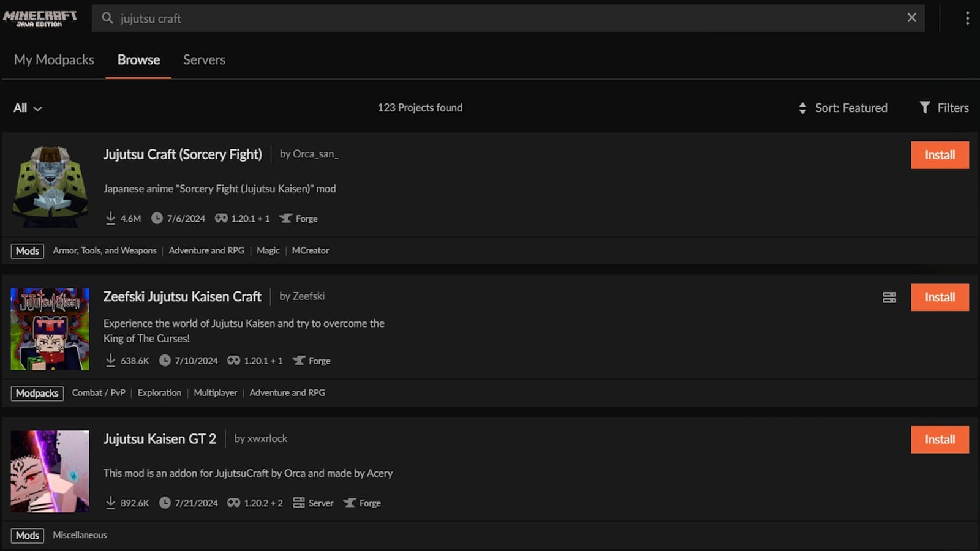This screenshot has width=980, height=551.
Task: Click the download count icon for Jujutsu Craft
Action: (x=111, y=218)
